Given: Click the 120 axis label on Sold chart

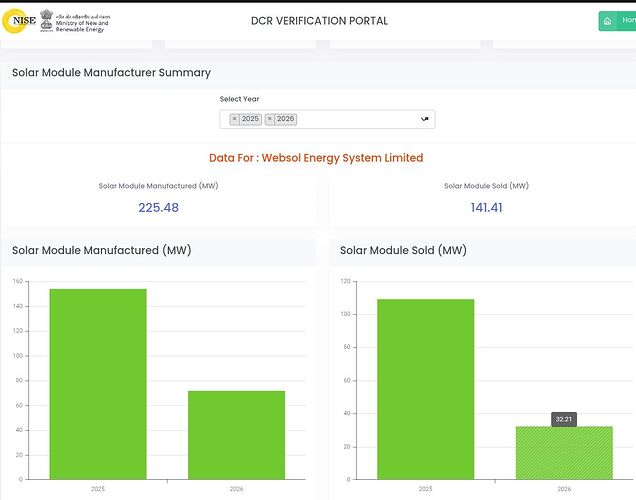Looking at the screenshot, I should coord(345,281).
